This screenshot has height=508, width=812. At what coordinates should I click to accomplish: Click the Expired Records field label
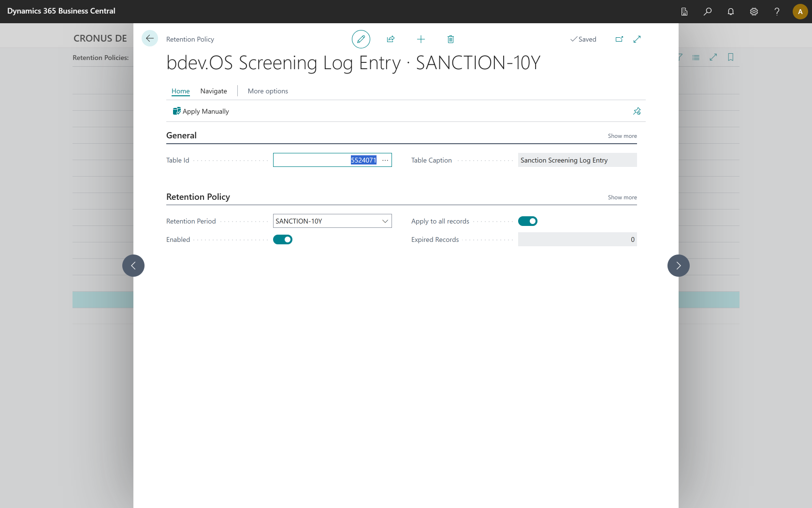point(435,239)
